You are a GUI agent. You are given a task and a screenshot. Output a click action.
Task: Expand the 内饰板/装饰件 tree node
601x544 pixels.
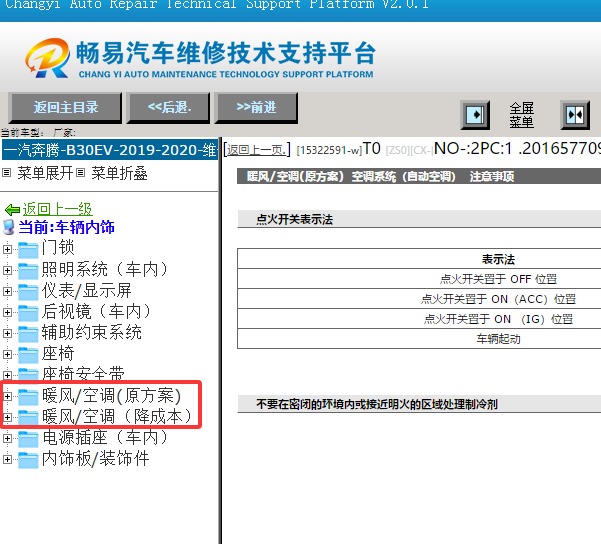click(7, 459)
